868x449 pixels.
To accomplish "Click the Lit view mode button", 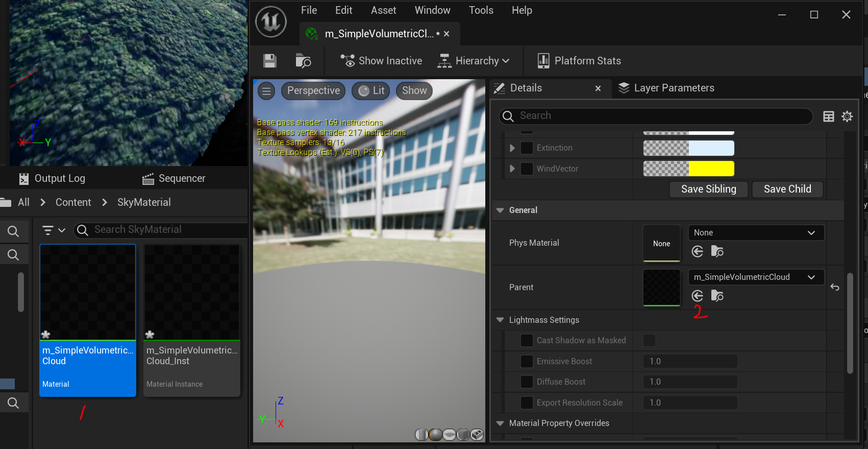I will coord(371,91).
